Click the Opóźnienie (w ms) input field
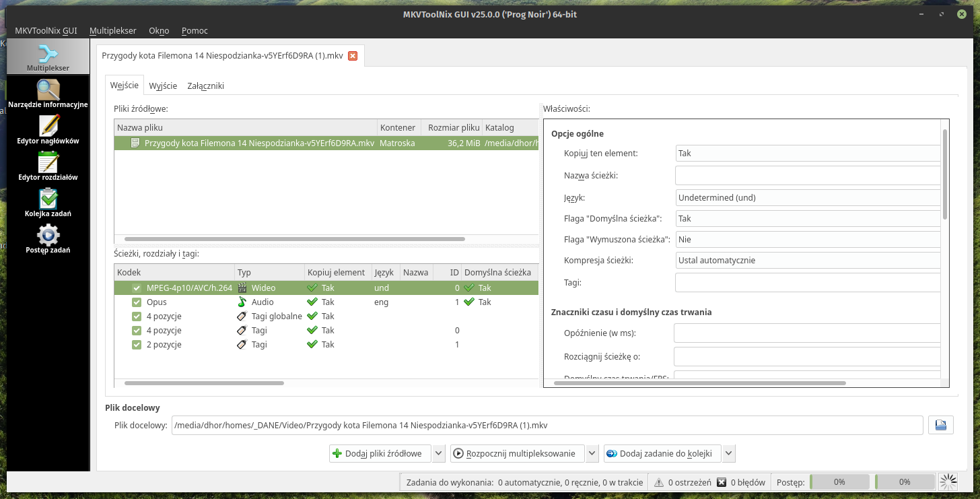This screenshot has width=980, height=499. pyautogui.click(x=808, y=333)
